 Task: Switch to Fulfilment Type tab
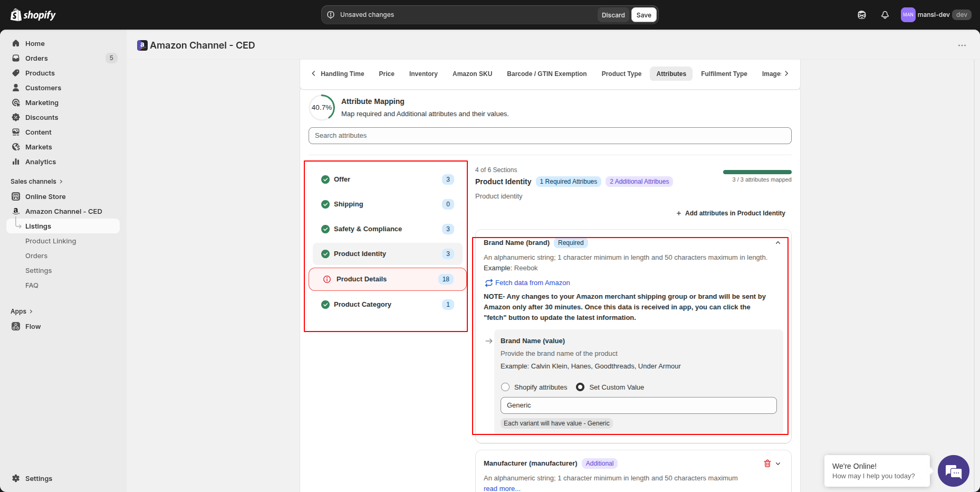[x=724, y=74]
